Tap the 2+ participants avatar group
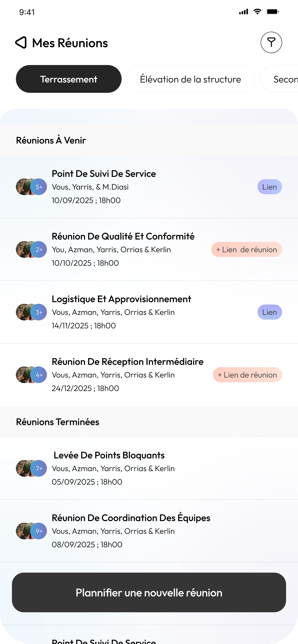The image size is (298, 644). click(x=31, y=249)
